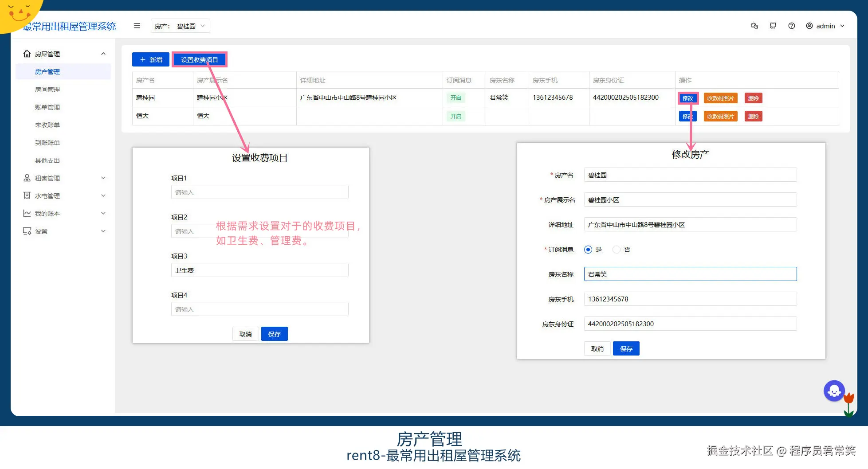Screen dimensions: 868x469
Task: Collapse the 房屋管理 sidebar section
Action: [103, 54]
